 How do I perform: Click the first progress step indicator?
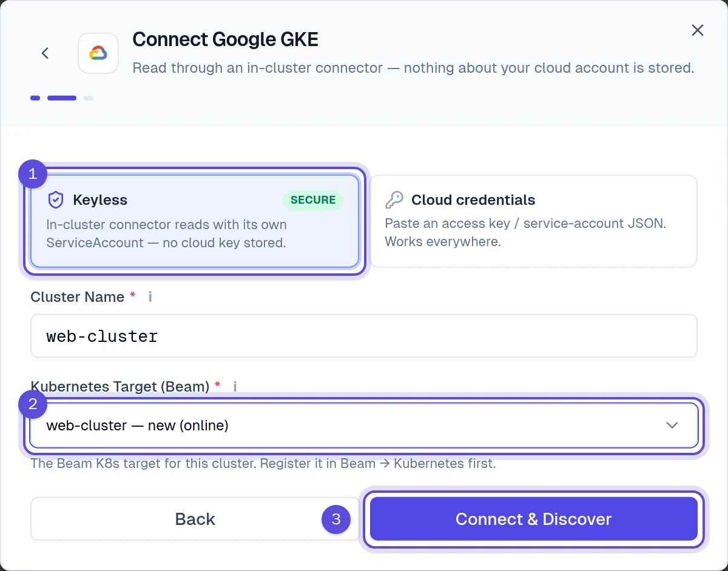(x=35, y=98)
